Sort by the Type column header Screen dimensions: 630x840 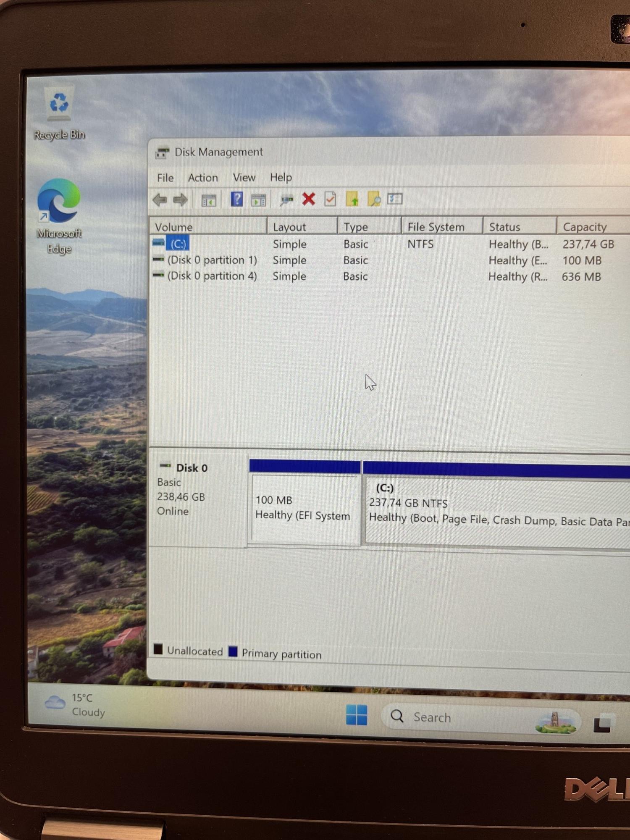(x=369, y=226)
